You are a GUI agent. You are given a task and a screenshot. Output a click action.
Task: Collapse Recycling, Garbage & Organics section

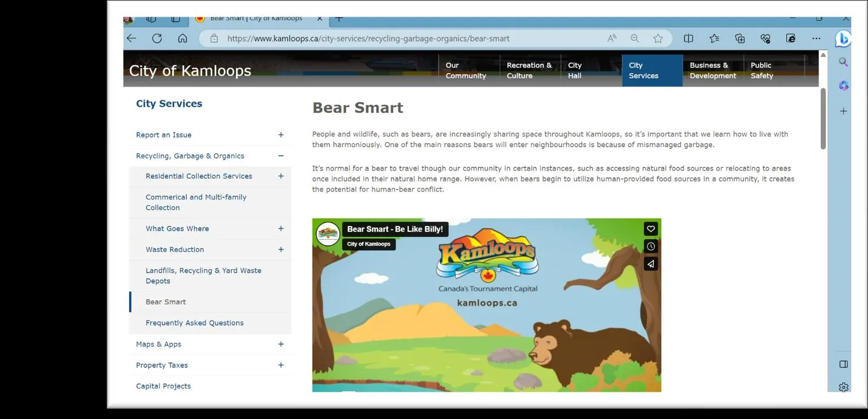pos(281,156)
